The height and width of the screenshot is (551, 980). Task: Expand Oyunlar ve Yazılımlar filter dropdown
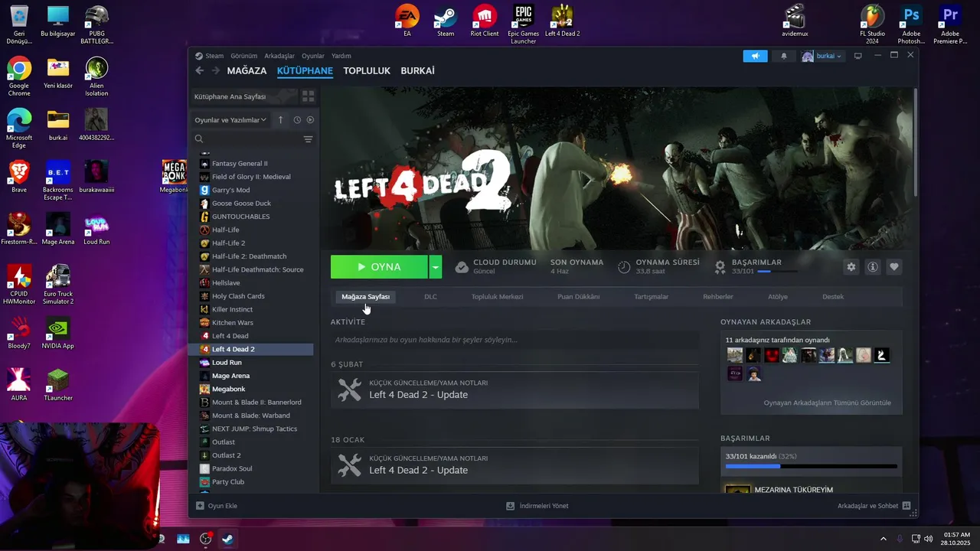click(x=230, y=119)
